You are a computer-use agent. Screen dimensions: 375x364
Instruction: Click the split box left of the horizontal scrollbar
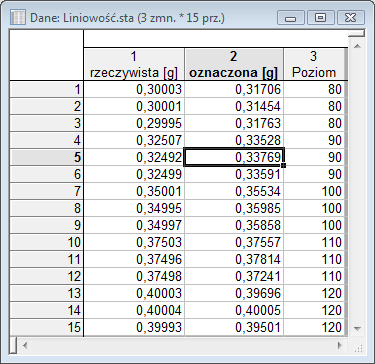point(13,345)
